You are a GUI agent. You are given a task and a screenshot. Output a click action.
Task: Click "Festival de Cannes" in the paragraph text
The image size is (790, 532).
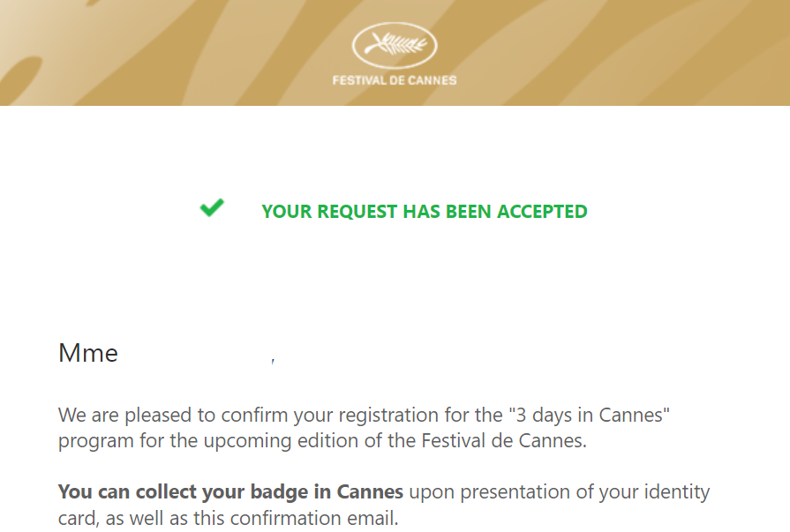click(x=507, y=440)
